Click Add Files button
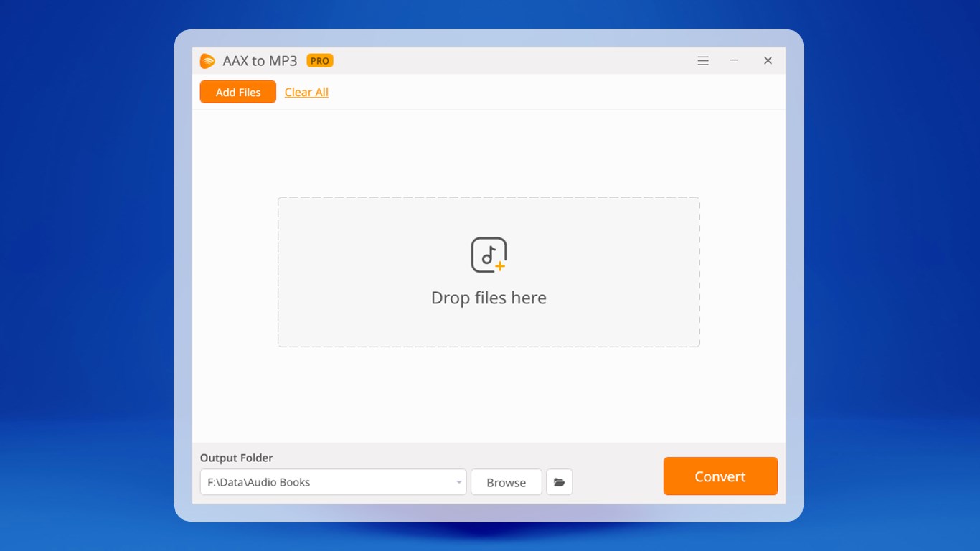Image resolution: width=980 pixels, height=551 pixels. coord(238,92)
